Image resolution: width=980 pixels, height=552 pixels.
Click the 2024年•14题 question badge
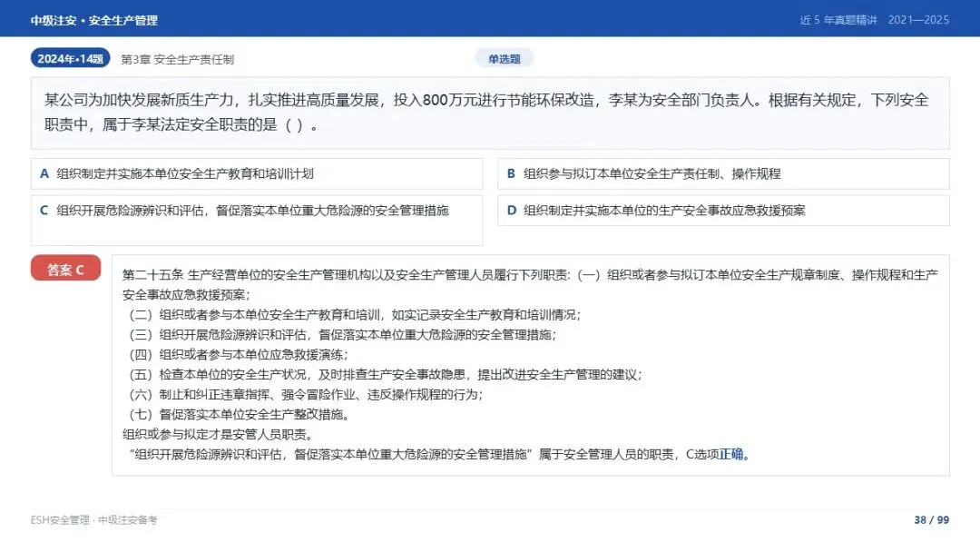tap(70, 58)
